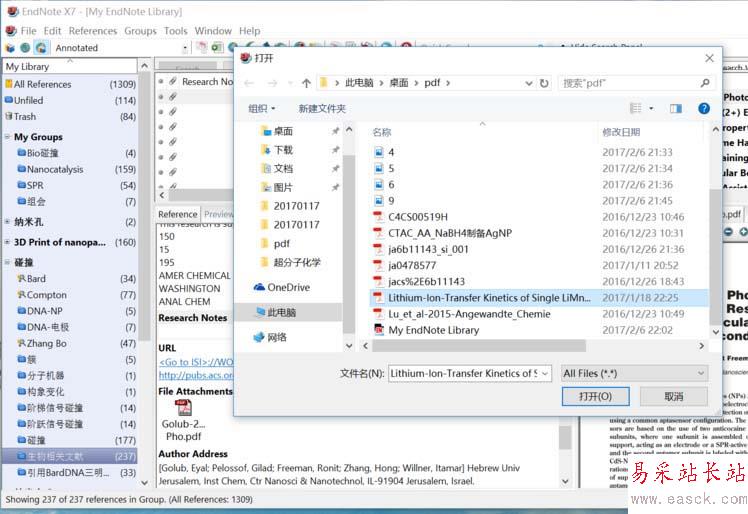Viewport: 748px width, 514px height.
Task: Open the view mode options dropdown arrow
Action: (x=651, y=109)
